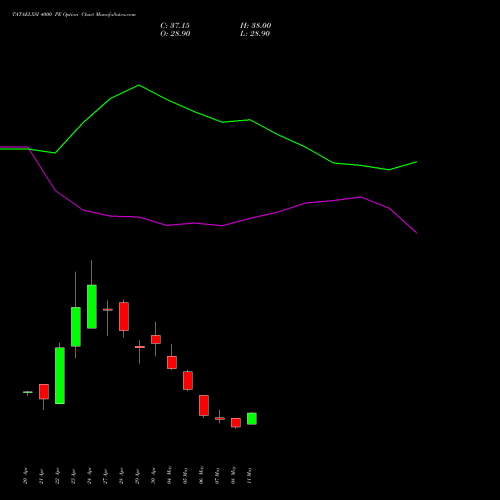The width and height of the screenshot is (500, 500).
Task: Select the red candle above 06 May
Action: (204, 406)
